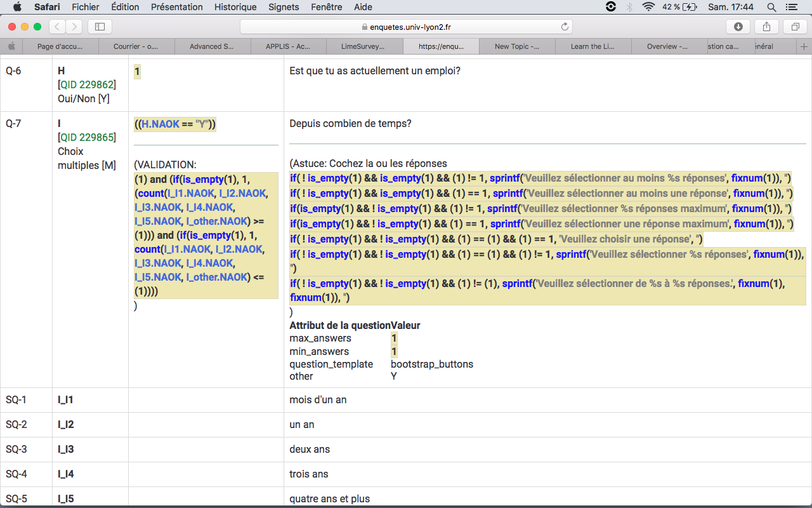Open the Signets menu
Screen dimensions: 812x508
click(284, 7)
